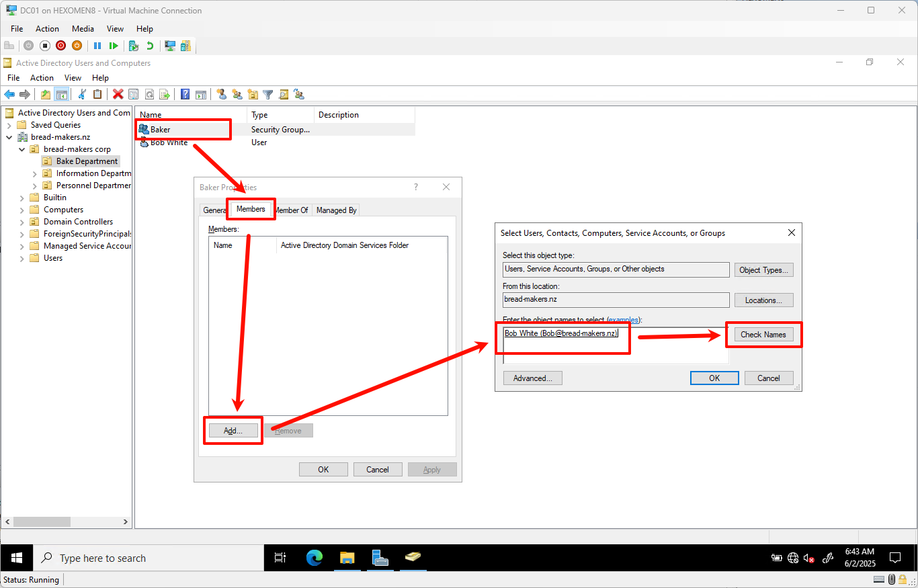The width and height of the screenshot is (918, 588).
Task: Expand the Personnel Department OU
Action: [x=34, y=185]
